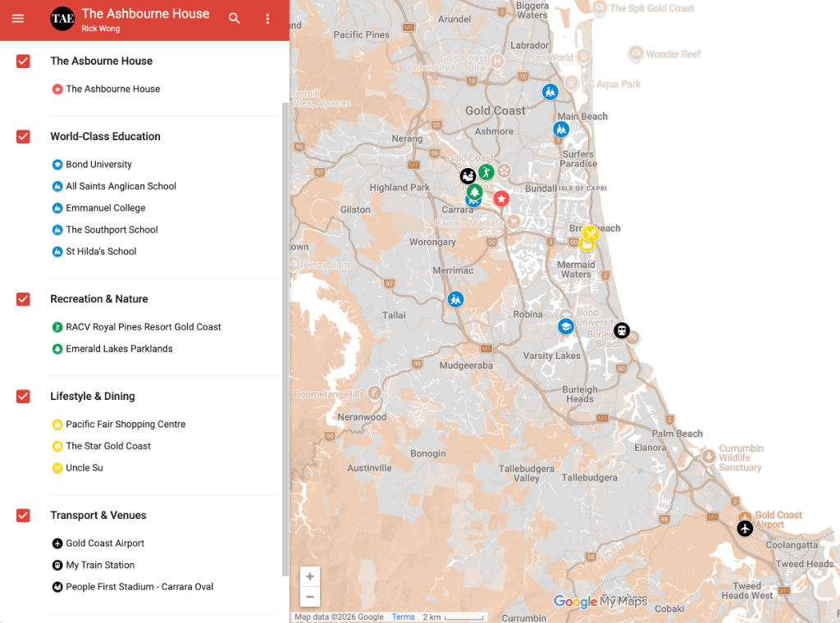The image size is (840, 623).
Task: Select The Southport School list entry
Action: [112, 230]
